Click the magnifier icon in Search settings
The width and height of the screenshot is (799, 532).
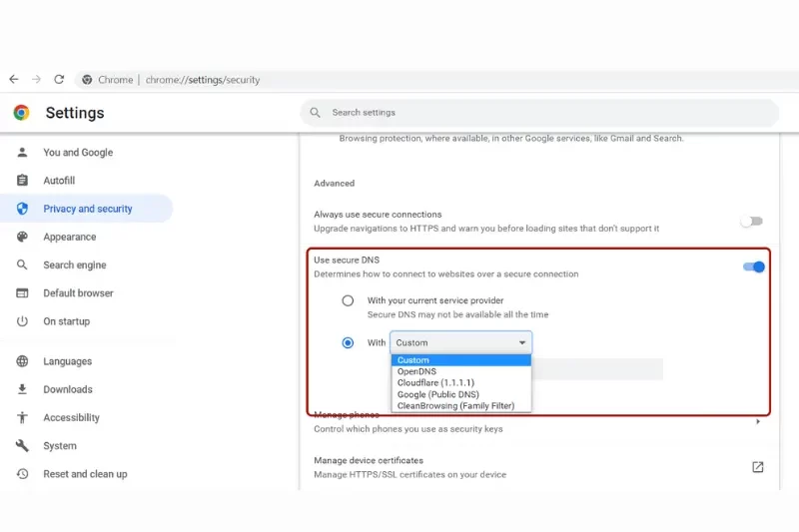point(316,113)
